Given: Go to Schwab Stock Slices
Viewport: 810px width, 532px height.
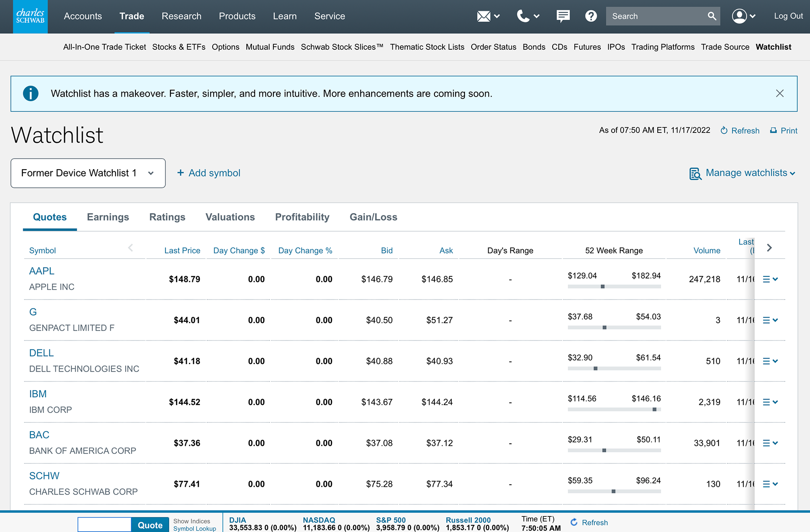Looking at the screenshot, I should 342,47.
